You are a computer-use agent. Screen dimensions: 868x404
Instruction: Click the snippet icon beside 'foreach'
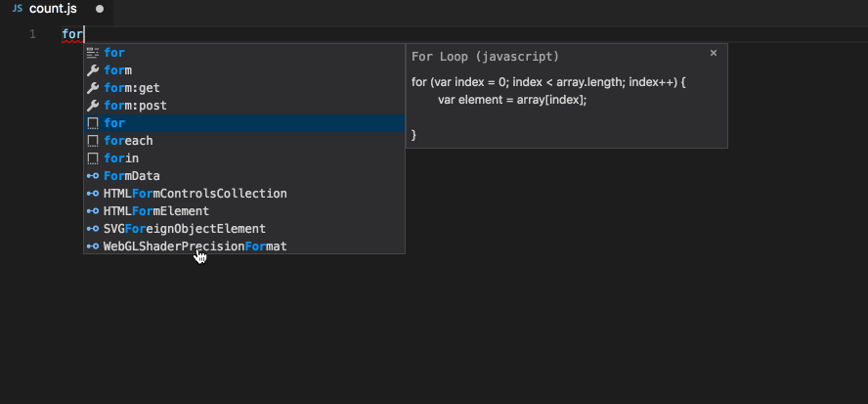tap(93, 141)
